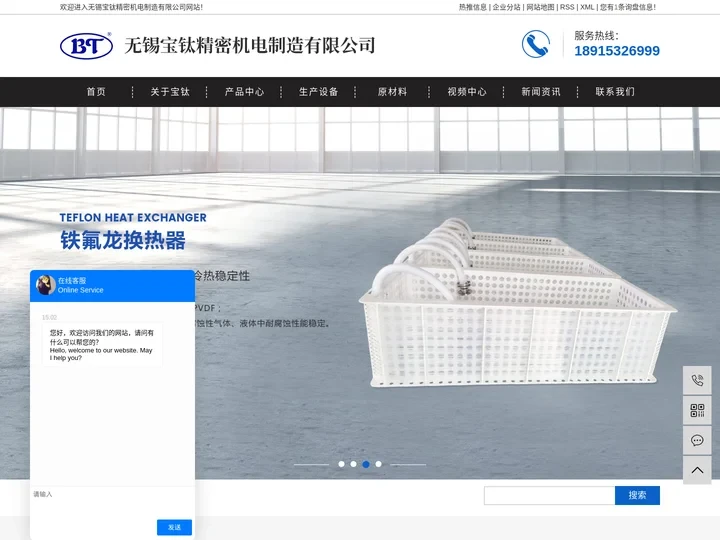Select the active third carousel dot

(366, 464)
